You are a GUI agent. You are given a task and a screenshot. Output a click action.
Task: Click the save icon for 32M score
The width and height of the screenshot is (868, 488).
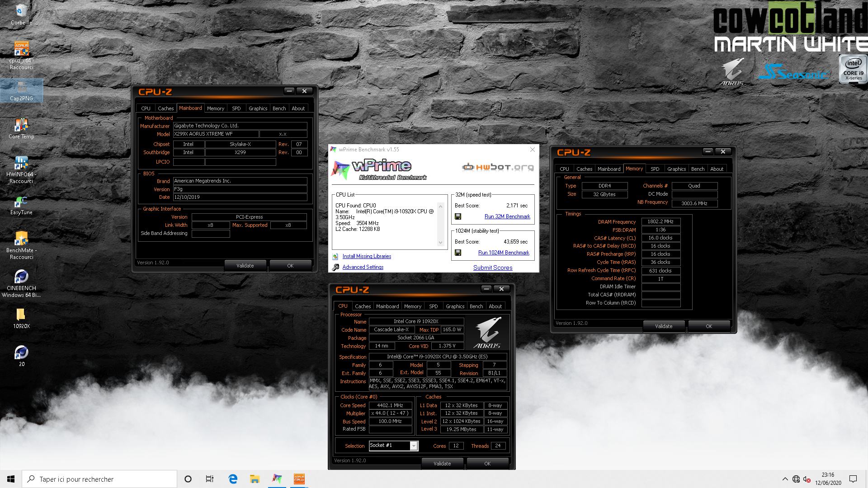[x=458, y=217]
